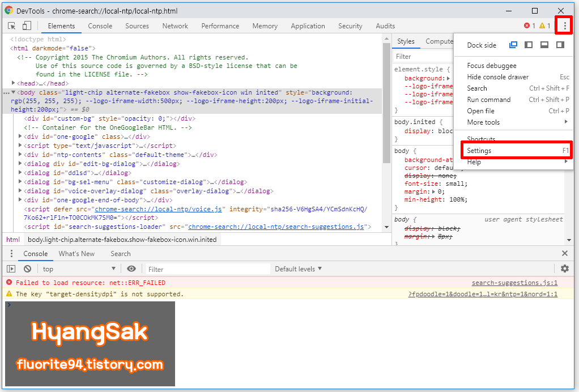Open the voice.js script link
579x392 pixels.
click(x=158, y=209)
